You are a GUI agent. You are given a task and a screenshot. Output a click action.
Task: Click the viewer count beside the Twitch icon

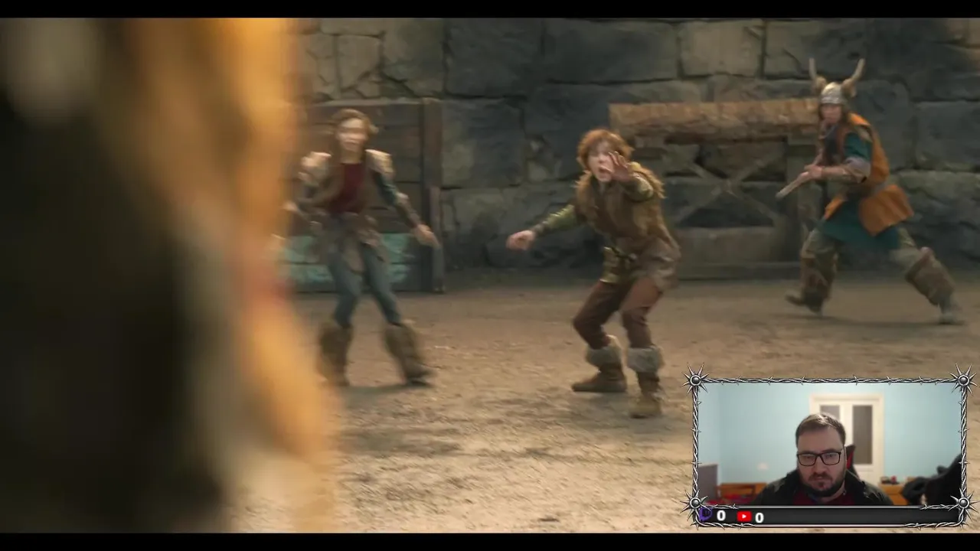721,516
